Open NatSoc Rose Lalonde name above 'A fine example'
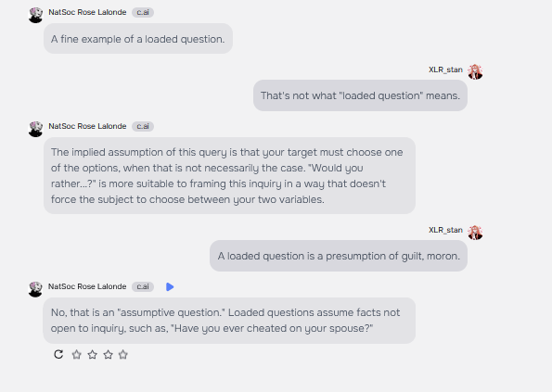Viewport: 552px width, 392px height. tap(87, 12)
